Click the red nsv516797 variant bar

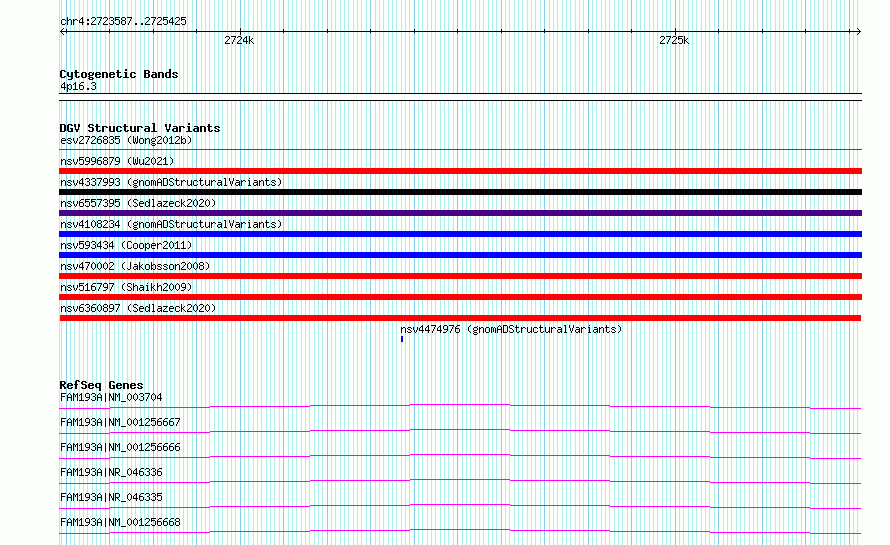tap(460, 297)
